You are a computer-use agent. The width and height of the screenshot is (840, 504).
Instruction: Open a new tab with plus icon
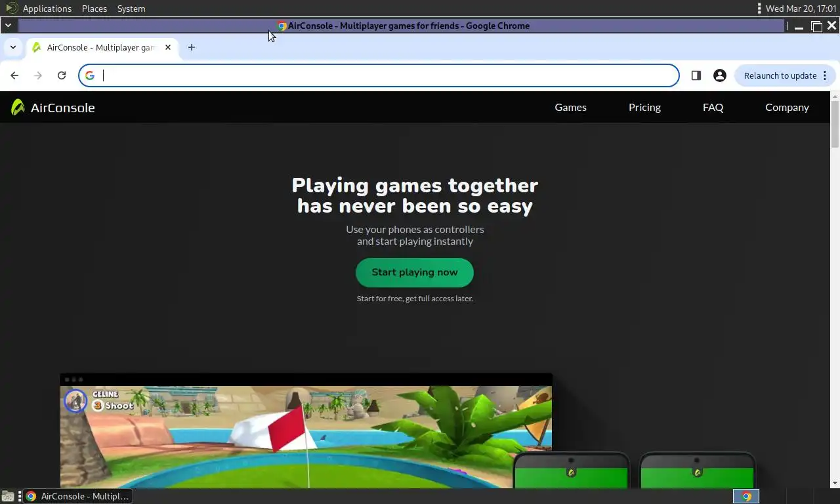pos(192,47)
